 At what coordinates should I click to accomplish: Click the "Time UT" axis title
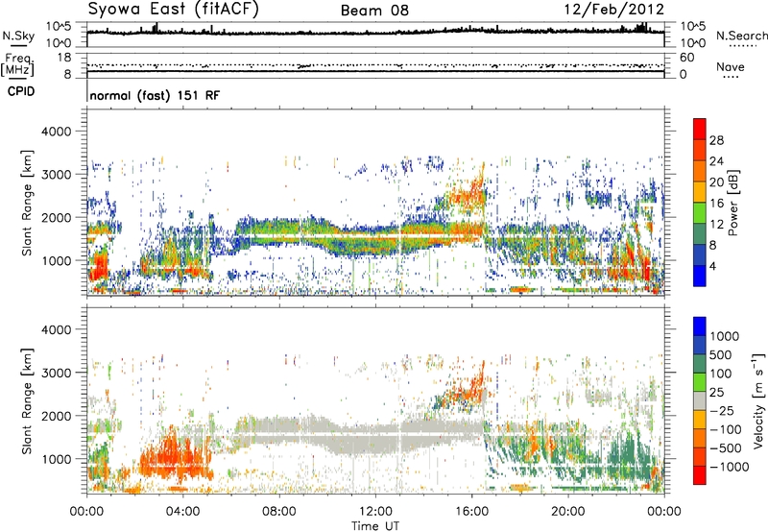click(375, 526)
